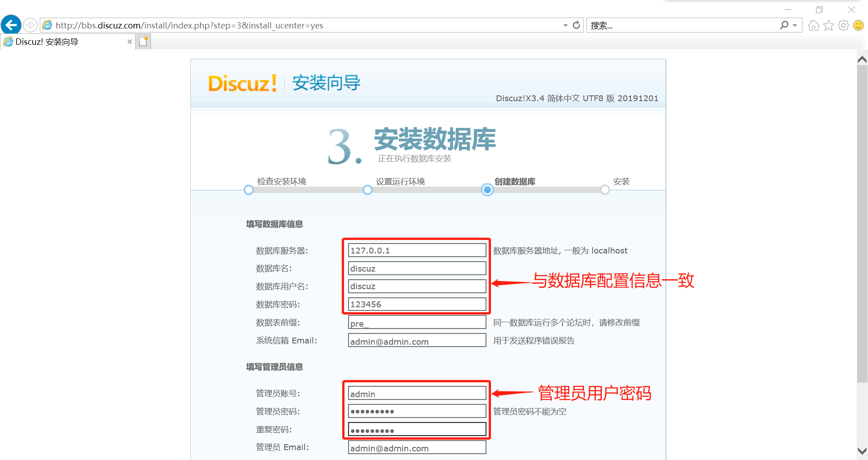
Task: Click the 管理员密码不能为空 hint text
Action: click(529, 412)
